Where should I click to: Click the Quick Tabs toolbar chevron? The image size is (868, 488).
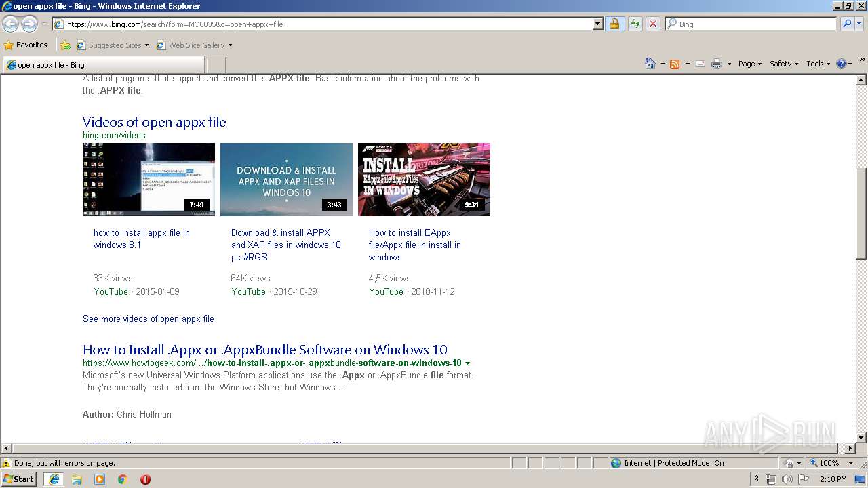[863, 60]
